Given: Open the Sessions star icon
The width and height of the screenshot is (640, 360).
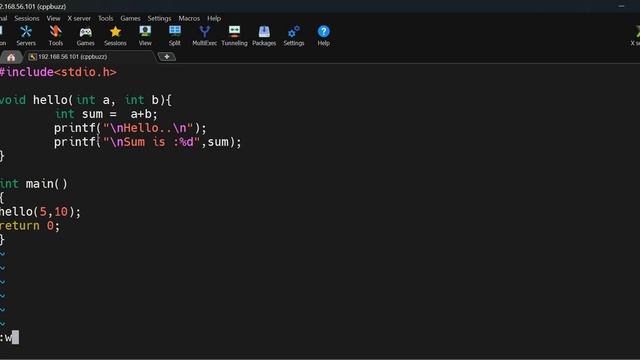Looking at the screenshot, I should (115, 36).
